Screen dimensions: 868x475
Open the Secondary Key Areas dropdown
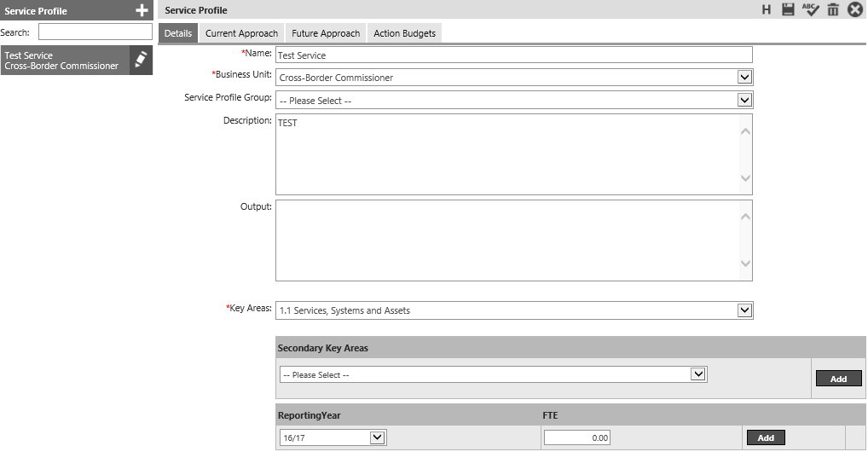pos(493,374)
